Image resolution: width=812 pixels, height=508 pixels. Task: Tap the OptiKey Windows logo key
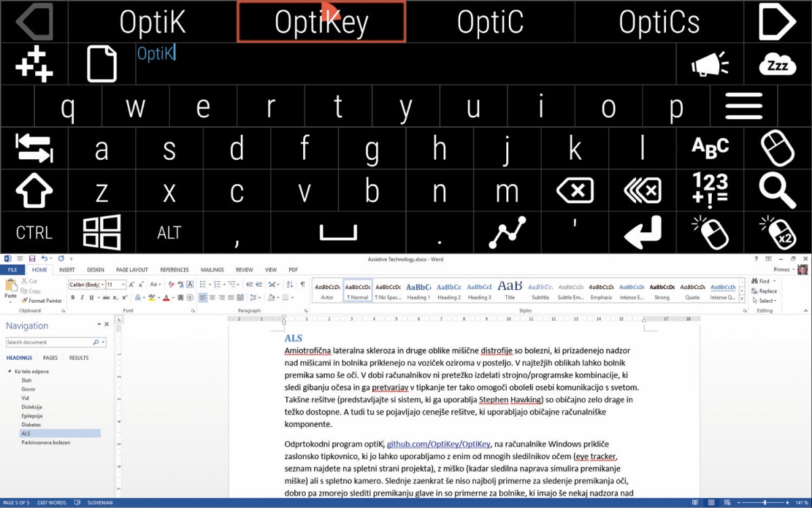click(101, 232)
